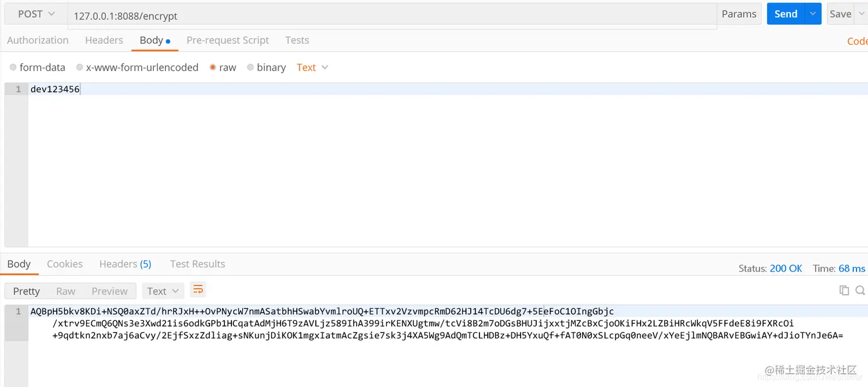Switch to the Authorization tab
Viewport: 868px width, 387px height.
(38, 40)
